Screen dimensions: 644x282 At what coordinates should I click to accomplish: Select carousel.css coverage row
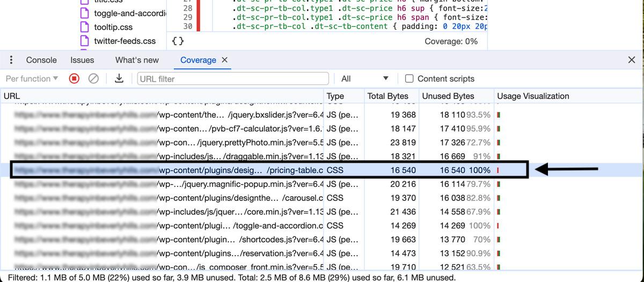[x=321, y=198]
